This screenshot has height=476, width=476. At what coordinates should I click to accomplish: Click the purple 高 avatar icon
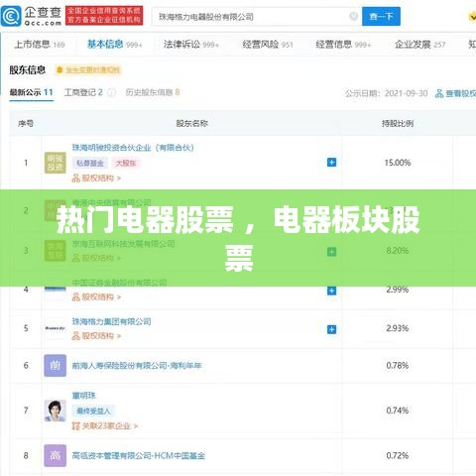(x=56, y=455)
